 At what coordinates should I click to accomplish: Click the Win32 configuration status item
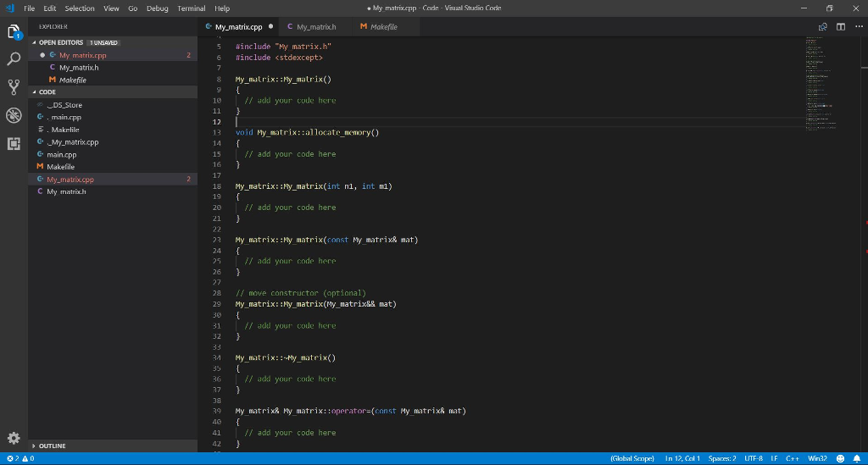pos(817,458)
